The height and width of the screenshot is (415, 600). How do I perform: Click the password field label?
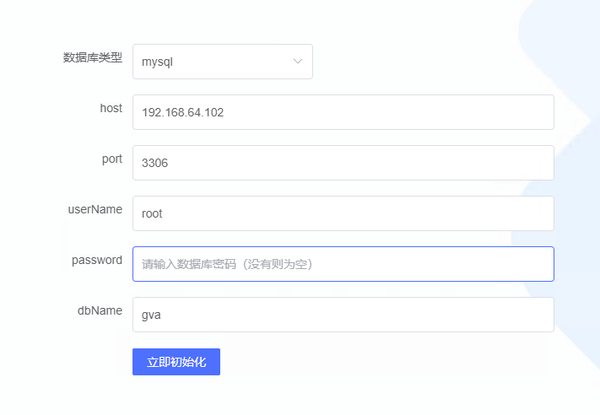pyautogui.click(x=97, y=260)
